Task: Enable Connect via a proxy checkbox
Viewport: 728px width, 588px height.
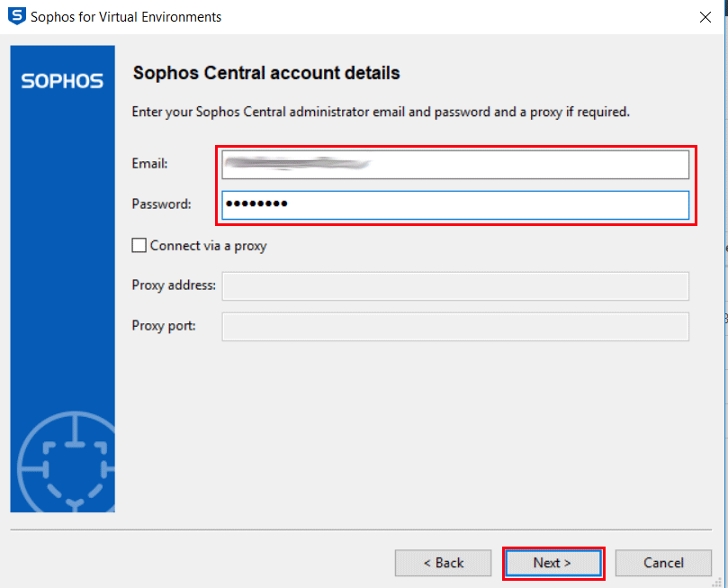Action: 139,245
